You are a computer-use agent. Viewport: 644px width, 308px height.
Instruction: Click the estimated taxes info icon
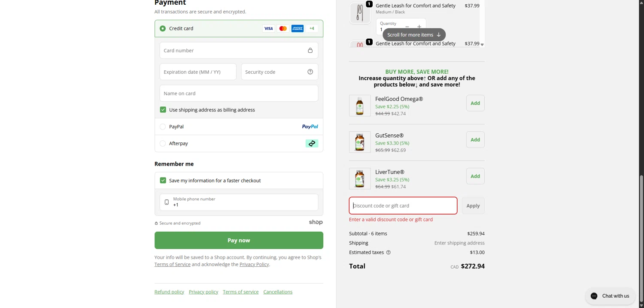pyautogui.click(x=388, y=252)
